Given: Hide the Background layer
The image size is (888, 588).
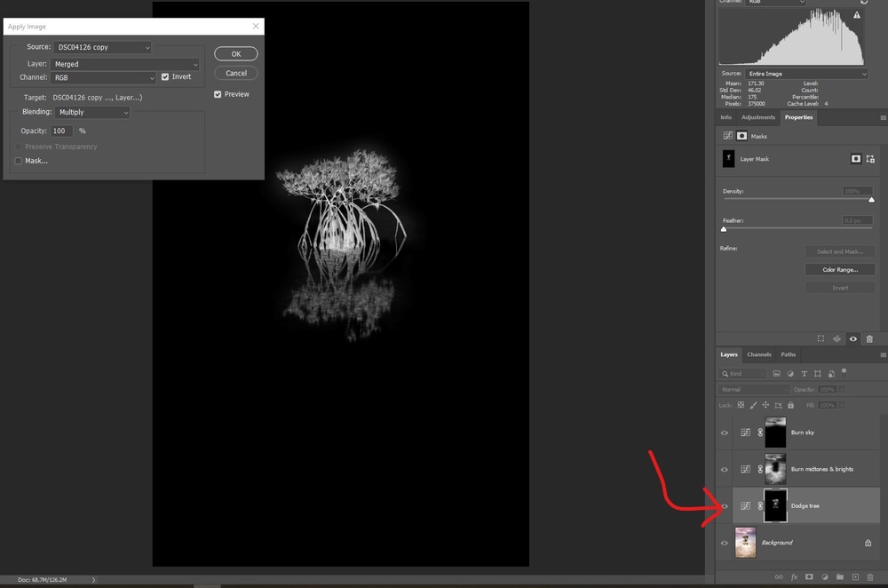Looking at the screenshot, I should click(x=725, y=543).
